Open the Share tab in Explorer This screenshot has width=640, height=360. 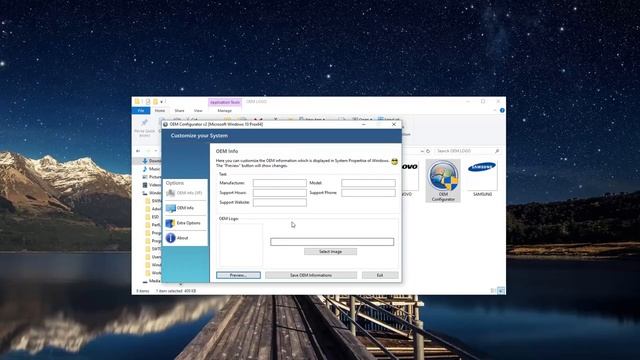coord(179,111)
